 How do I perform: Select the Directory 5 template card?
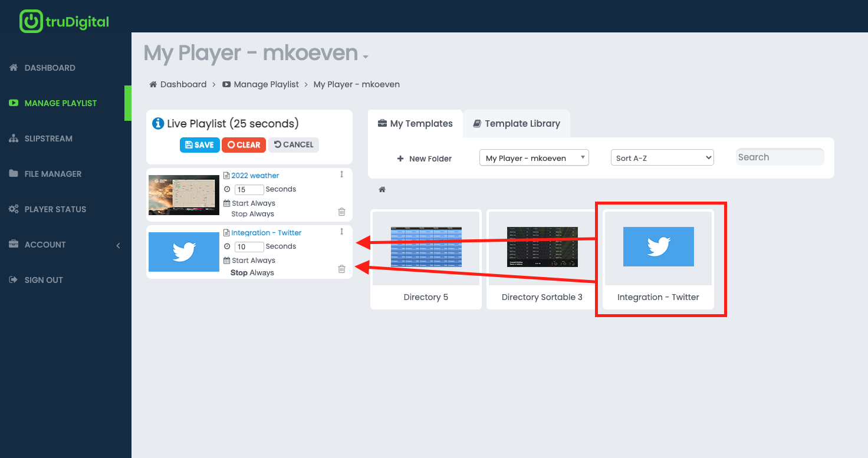click(x=426, y=259)
